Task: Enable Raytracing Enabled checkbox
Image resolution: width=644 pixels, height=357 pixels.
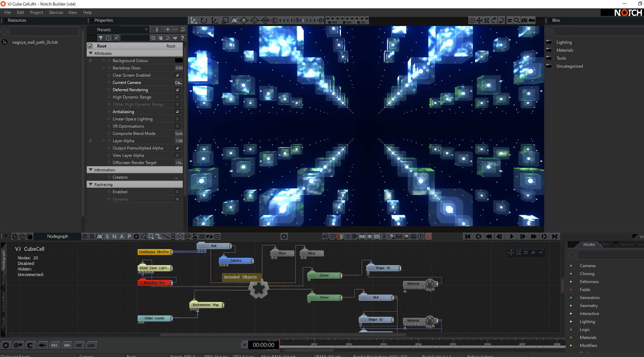Action: (178, 192)
